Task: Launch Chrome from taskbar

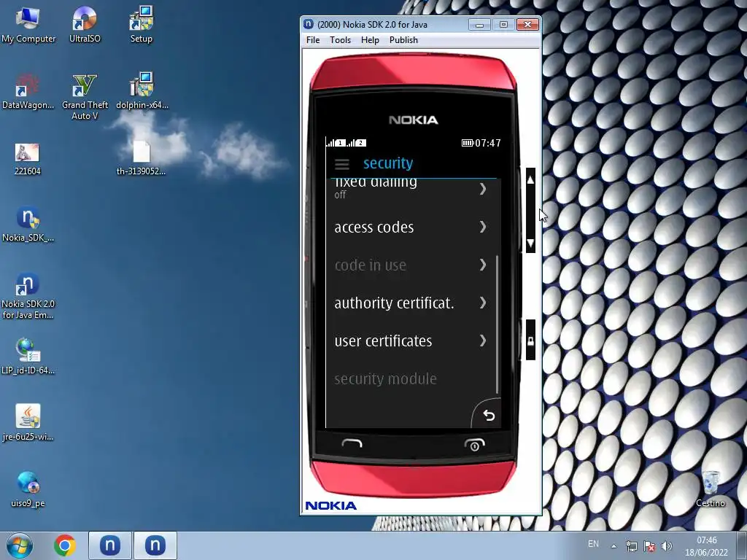Action: pos(65,545)
